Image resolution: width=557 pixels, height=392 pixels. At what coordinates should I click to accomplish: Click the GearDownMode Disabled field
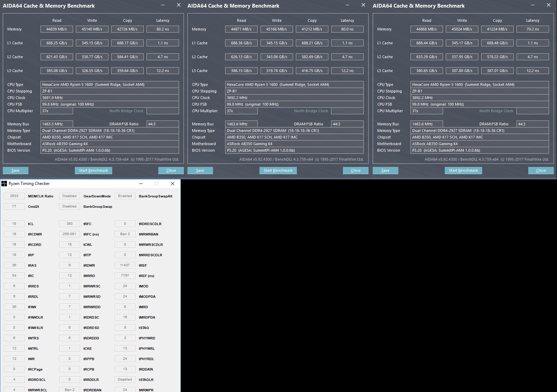(70, 196)
